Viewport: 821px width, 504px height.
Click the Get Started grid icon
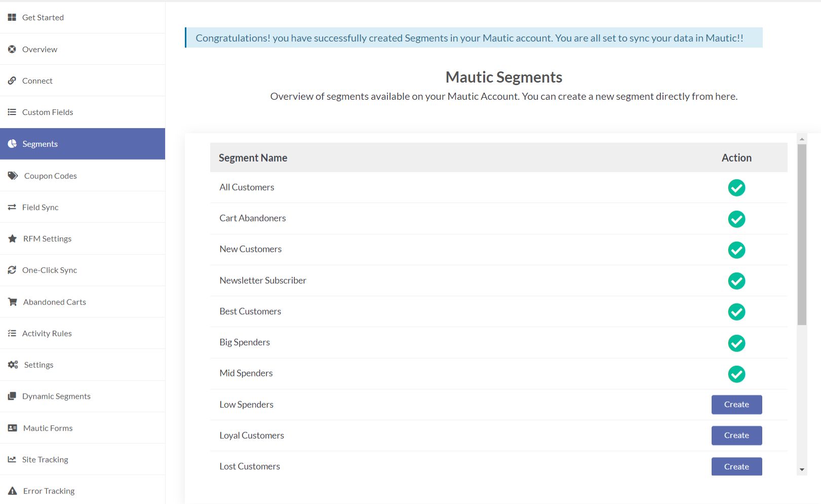[x=12, y=17]
